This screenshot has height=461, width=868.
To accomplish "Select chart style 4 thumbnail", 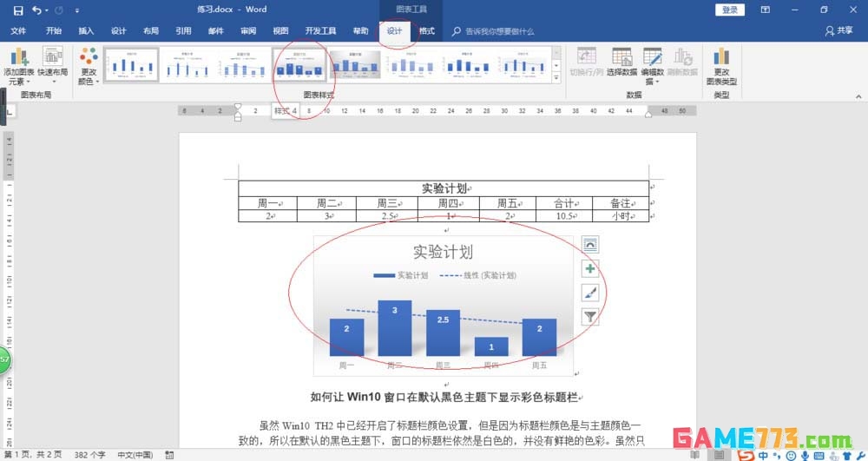I will pos(299,65).
